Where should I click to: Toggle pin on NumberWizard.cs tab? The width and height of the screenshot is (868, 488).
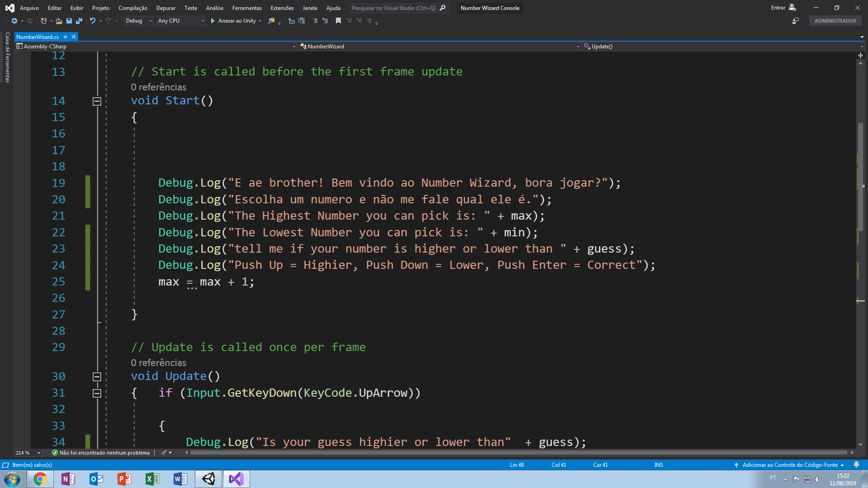coord(66,37)
